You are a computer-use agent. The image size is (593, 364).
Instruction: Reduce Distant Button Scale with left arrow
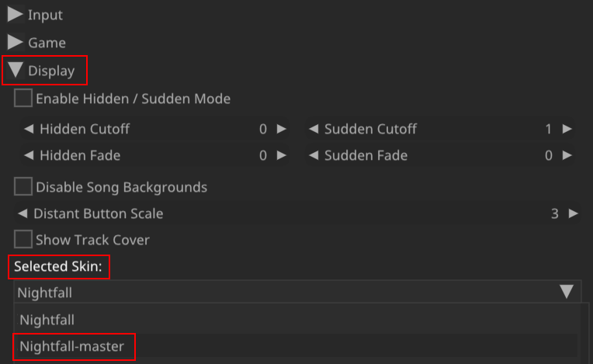(23, 213)
